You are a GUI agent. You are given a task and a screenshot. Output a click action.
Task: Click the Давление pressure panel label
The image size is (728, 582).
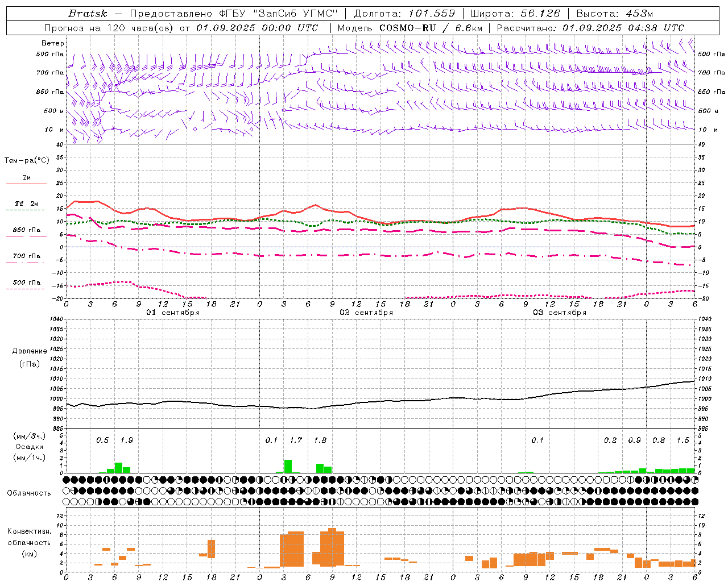click(29, 351)
